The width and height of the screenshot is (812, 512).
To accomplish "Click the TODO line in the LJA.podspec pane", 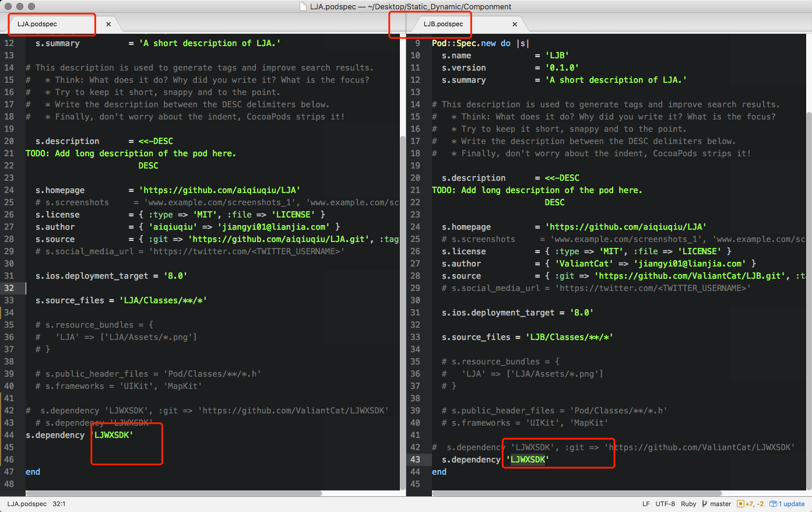I will pyautogui.click(x=131, y=153).
